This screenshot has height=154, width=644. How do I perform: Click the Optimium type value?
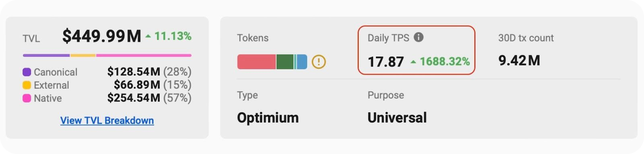[268, 118]
